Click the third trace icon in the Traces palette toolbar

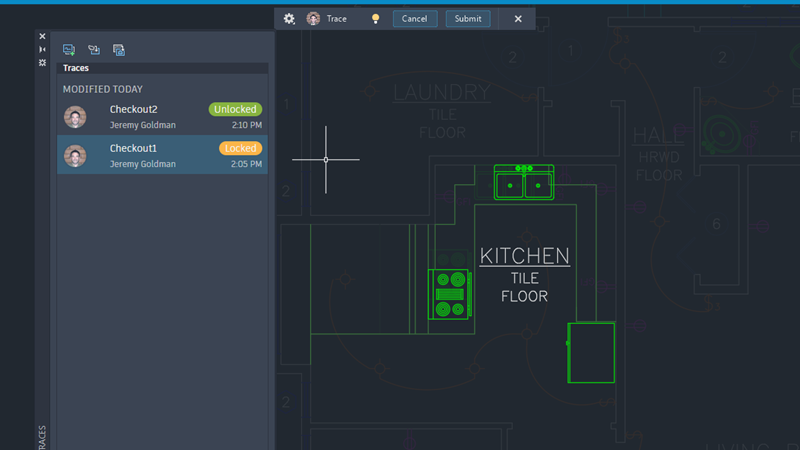click(x=119, y=50)
